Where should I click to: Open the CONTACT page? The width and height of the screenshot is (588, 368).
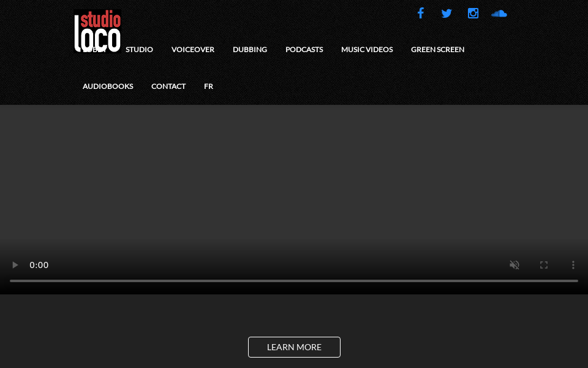tap(168, 86)
